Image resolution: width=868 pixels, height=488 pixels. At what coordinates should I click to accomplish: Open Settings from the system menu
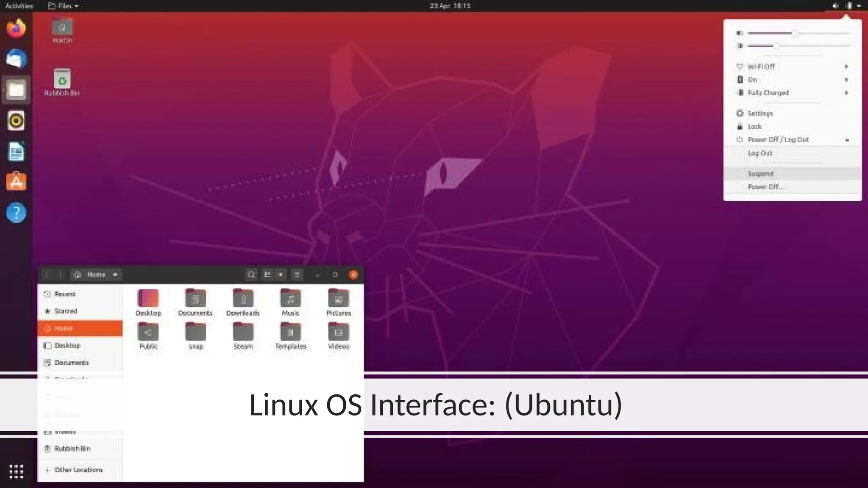[792, 114]
